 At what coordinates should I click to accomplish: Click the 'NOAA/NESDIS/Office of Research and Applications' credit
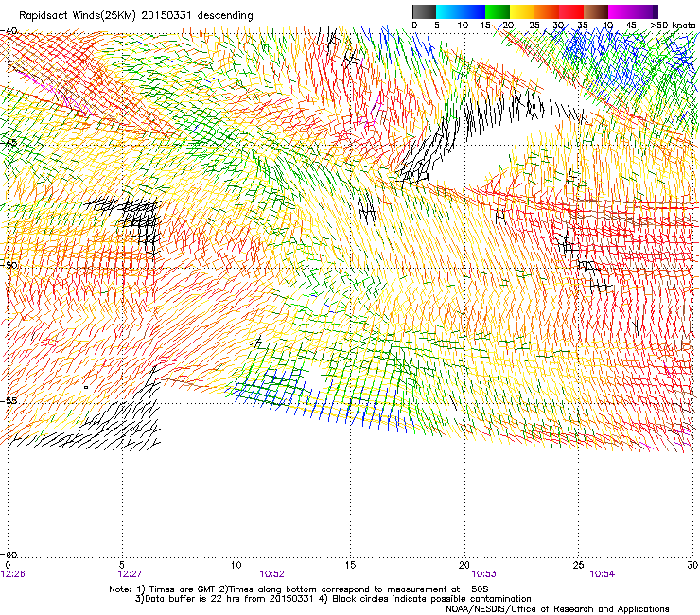557,609
